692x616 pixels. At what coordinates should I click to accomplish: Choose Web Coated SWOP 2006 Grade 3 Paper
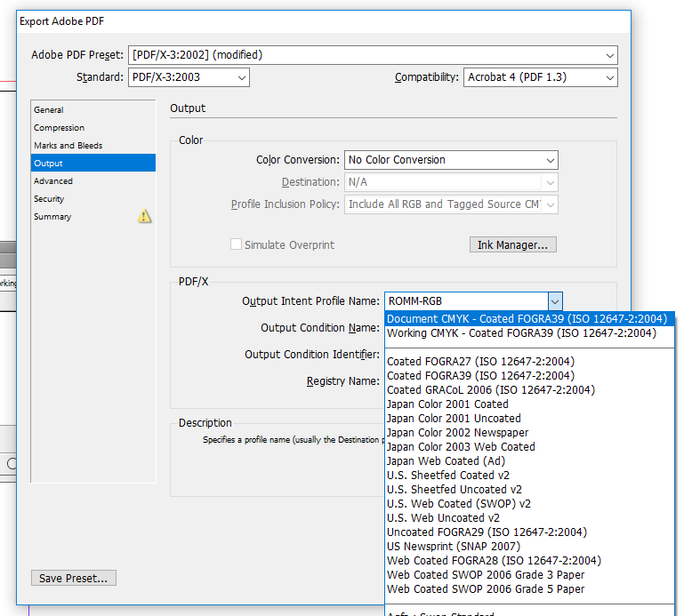pos(529,575)
